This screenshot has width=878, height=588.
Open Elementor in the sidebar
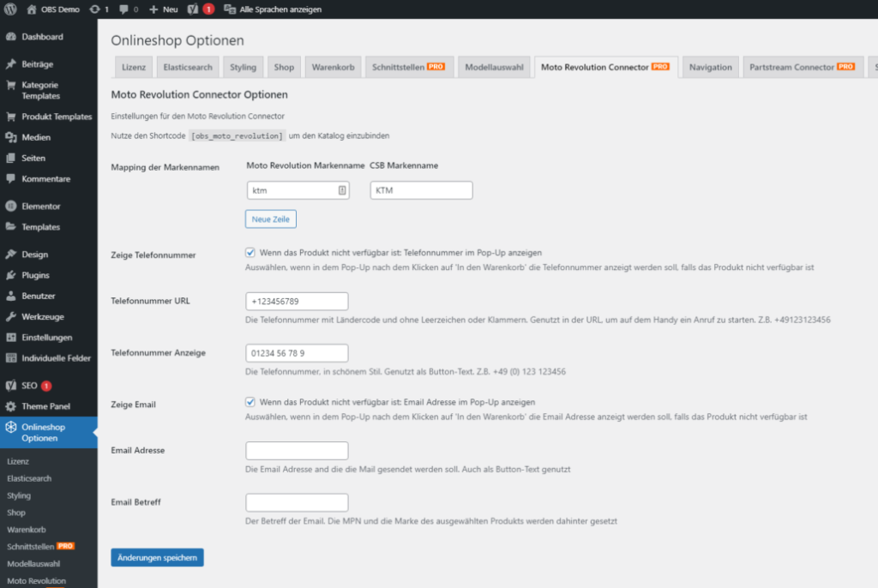coord(40,207)
